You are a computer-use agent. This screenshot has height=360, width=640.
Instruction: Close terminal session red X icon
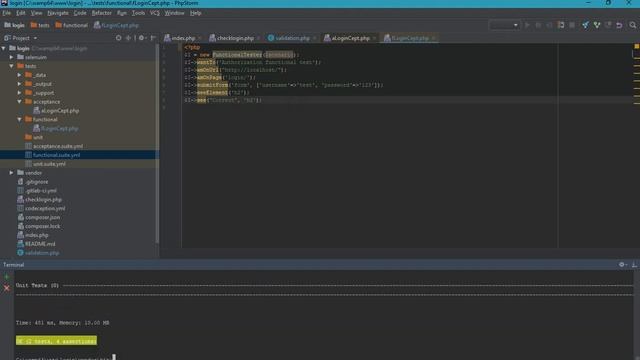[x=7, y=289]
